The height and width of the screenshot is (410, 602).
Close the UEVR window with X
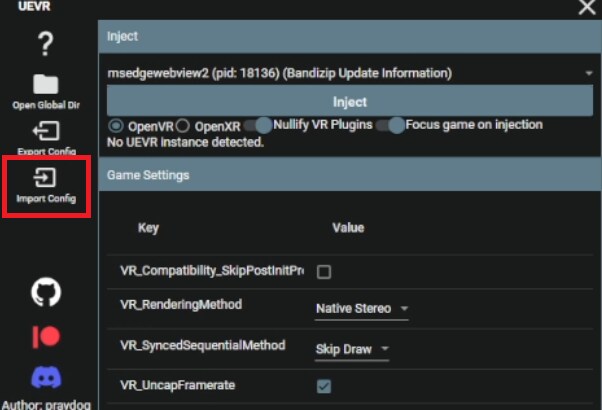[586, 8]
